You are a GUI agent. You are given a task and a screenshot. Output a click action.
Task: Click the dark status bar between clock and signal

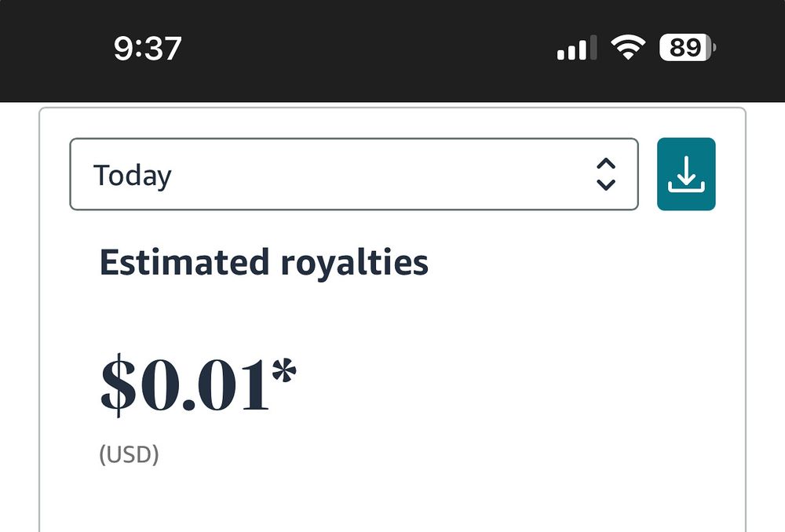tap(370, 48)
